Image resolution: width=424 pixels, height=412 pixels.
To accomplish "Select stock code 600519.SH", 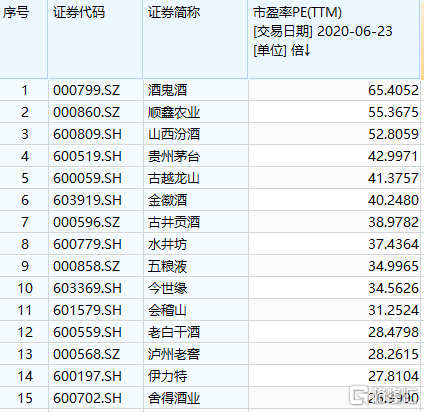I will pos(87,156).
